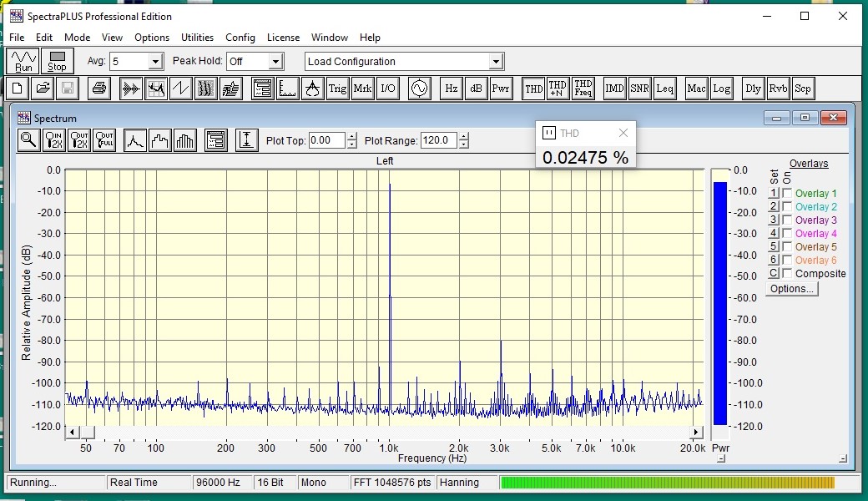Enable the Overlay 6 checkbox
868x501 pixels.
[787, 260]
